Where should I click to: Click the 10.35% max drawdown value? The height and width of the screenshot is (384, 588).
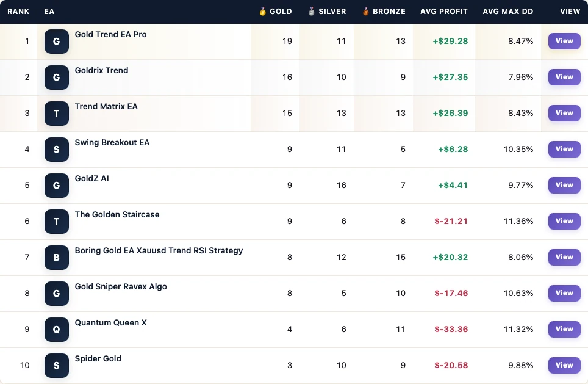point(518,150)
